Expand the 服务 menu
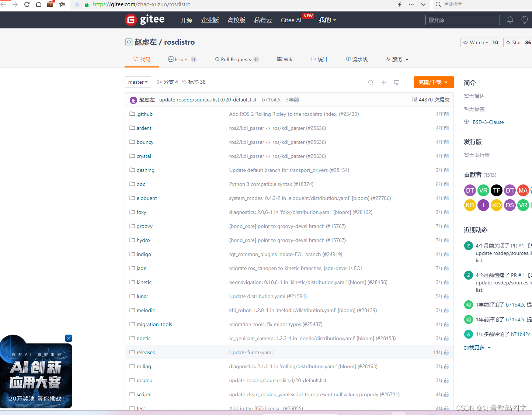Viewport: 532px width, 415px height. [x=397, y=59]
